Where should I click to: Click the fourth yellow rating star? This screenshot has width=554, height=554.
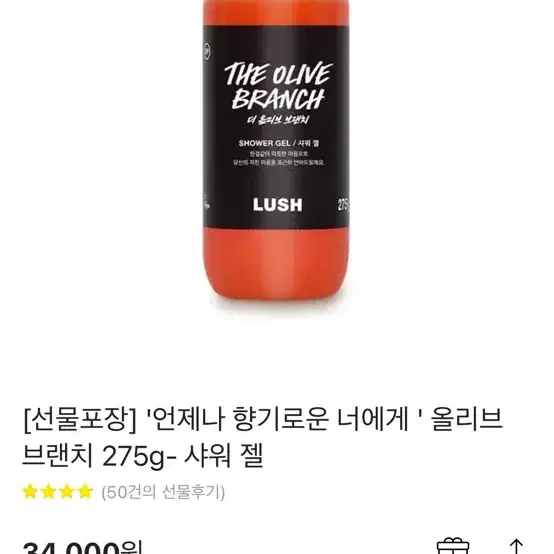click(x=85, y=492)
